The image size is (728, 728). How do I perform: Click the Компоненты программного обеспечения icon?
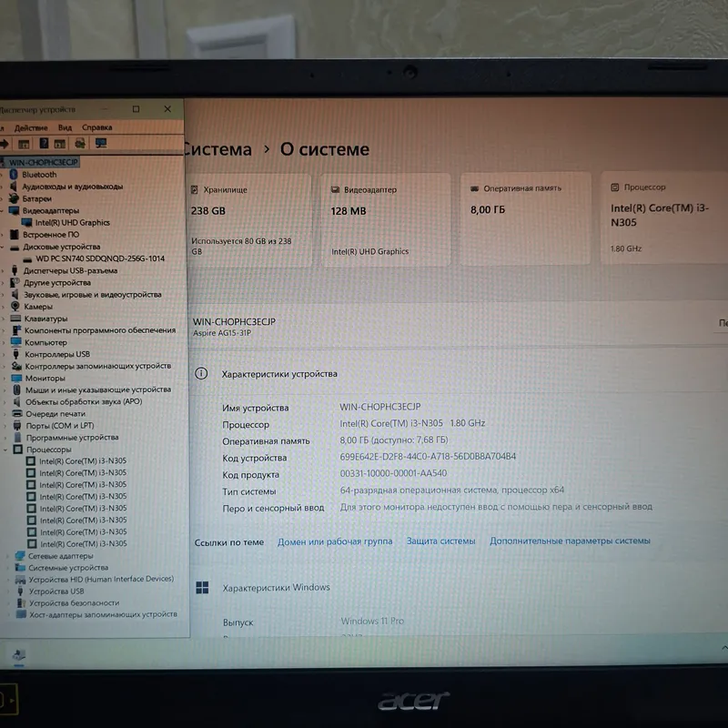(16, 330)
